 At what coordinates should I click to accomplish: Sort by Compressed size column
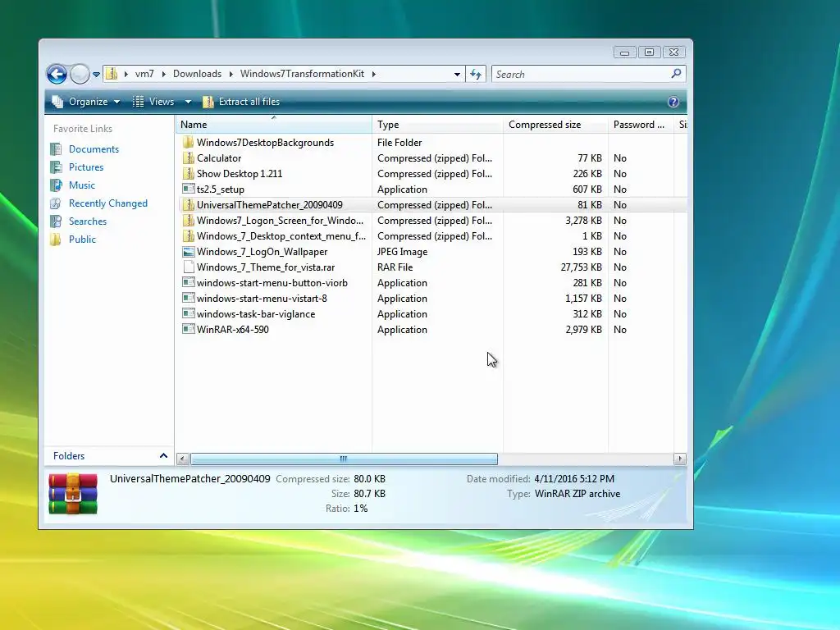pyautogui.click(x=555, y=125)
